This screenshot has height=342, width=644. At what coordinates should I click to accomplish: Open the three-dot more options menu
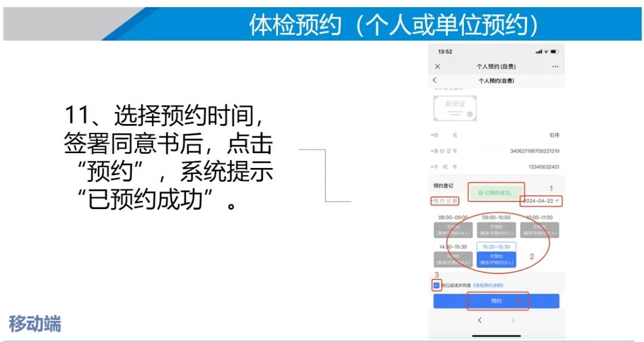coord(555,67)
